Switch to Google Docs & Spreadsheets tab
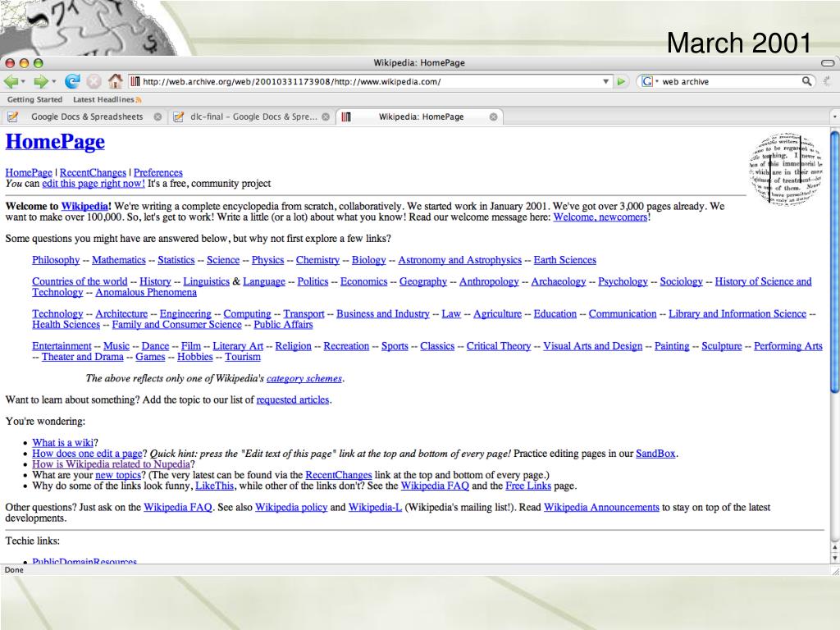840x630 pixels. (85, 116)
